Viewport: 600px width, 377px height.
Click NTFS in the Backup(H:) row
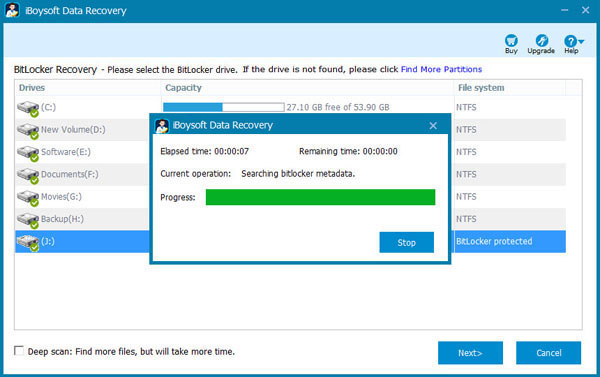click(466, 219)
